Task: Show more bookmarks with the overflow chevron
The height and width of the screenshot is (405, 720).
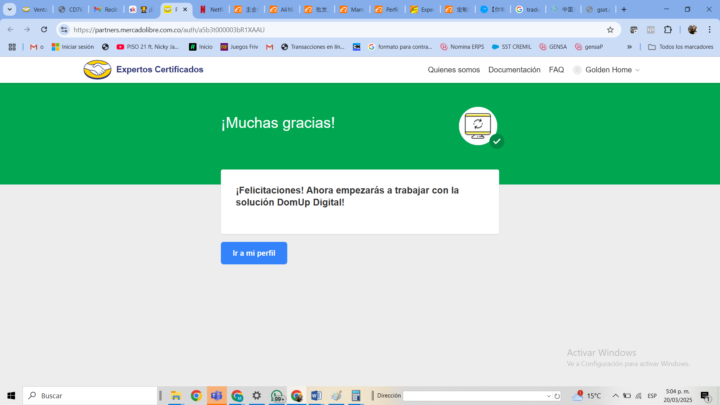Action: pos(629,47)
